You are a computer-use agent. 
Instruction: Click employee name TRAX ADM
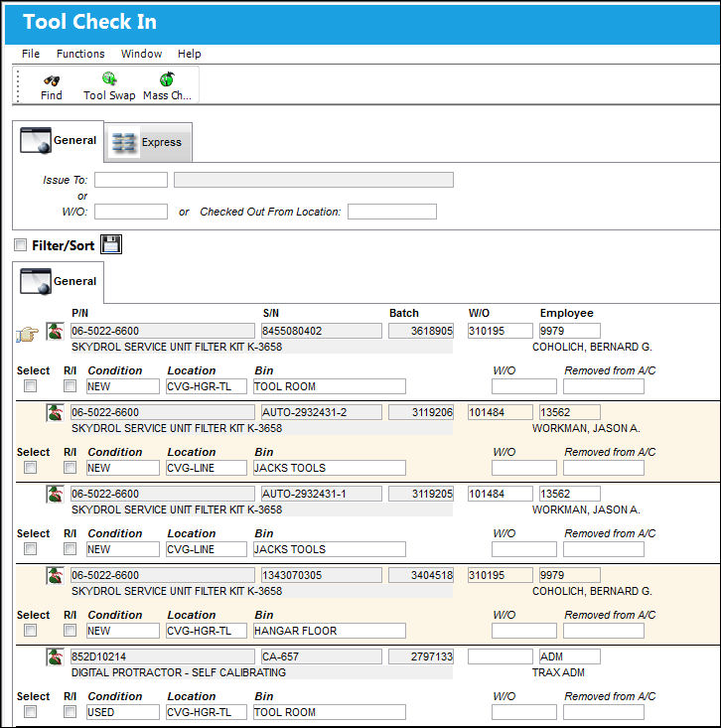click(558, 672)
